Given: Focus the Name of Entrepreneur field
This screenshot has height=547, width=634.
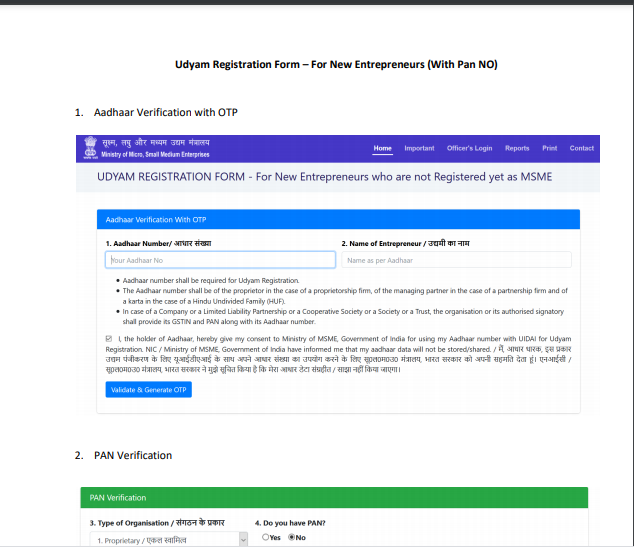Looking at the screenshot, I should (x=456, y=260).
